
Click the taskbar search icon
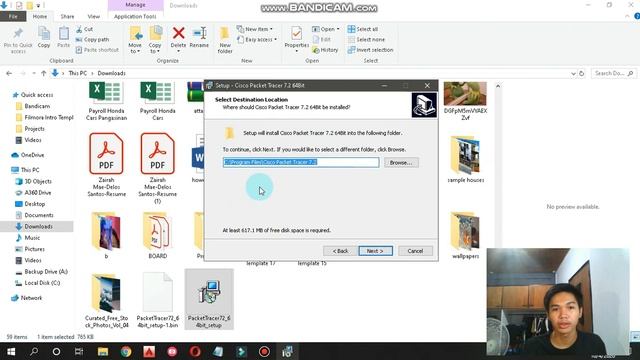[34, 351]
